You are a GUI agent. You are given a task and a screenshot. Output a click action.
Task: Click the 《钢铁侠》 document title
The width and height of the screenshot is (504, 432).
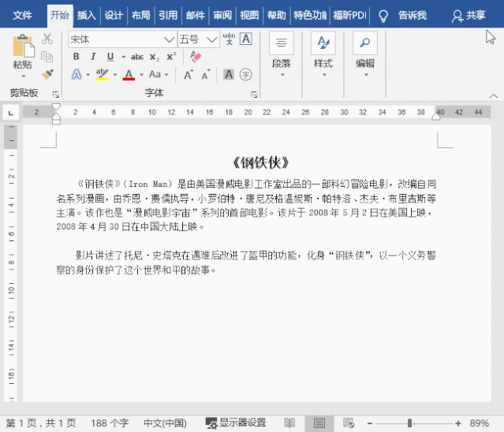click(x=261, y=163)
